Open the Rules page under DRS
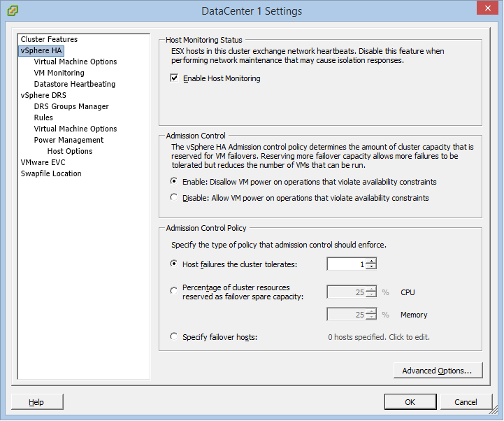Screen dimensions: 504x421 click(x=43, y=117)
